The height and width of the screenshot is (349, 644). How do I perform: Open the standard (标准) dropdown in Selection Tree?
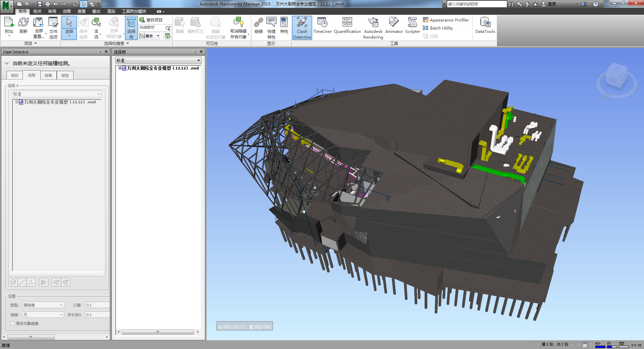coord(158,60)
